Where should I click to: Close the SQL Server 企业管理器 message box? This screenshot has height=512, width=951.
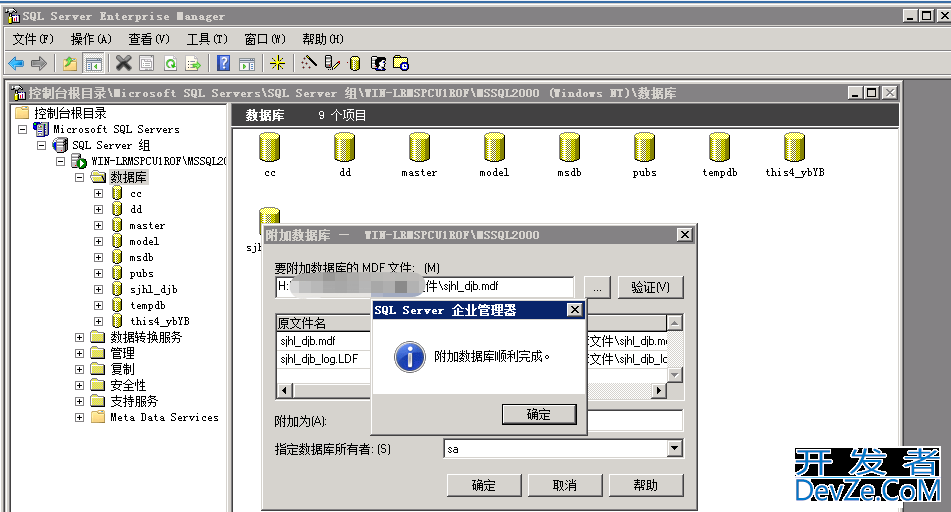click(574, 310)
